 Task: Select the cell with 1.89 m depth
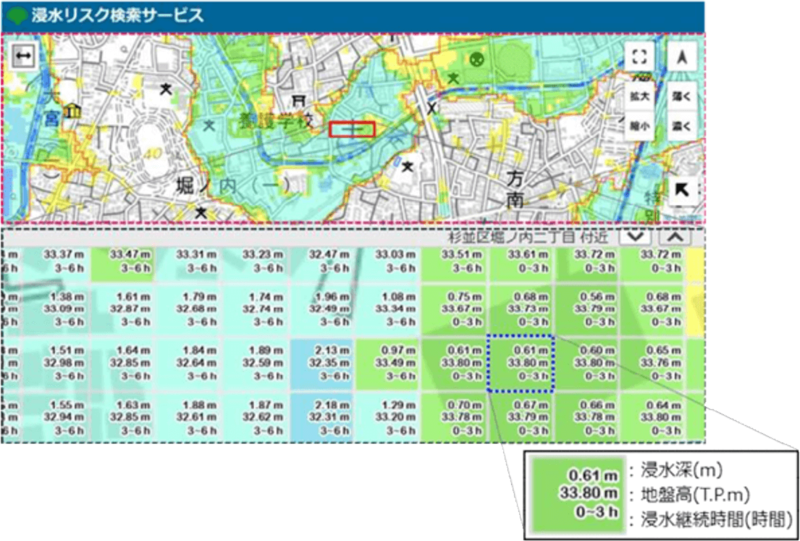pyautogui.click(x=256, y=365)
